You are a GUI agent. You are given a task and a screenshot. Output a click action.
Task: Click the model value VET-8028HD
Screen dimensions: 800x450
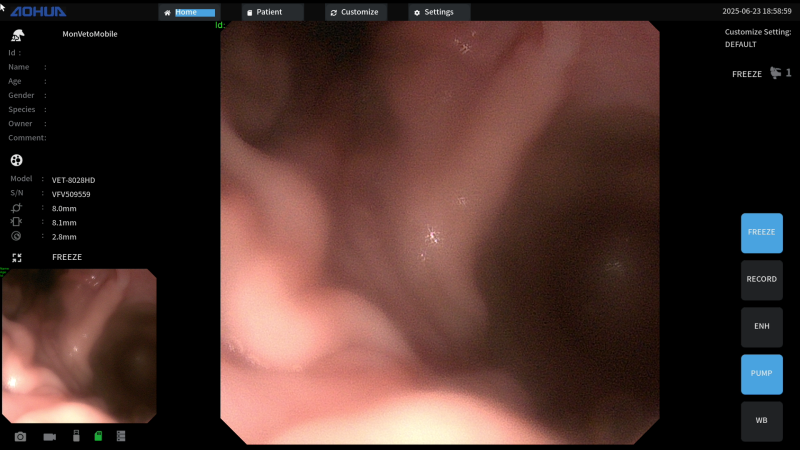pos(73,180)
